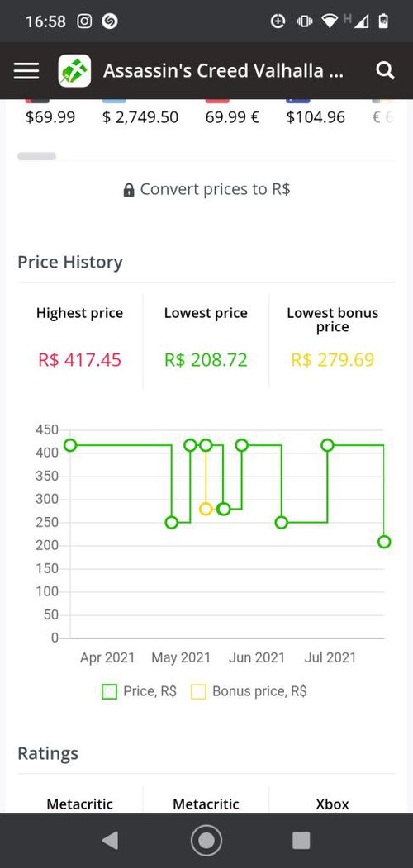Click the horizontal price list scrollbar
This screenshot has height=868, width=413.
pos(36,156)
